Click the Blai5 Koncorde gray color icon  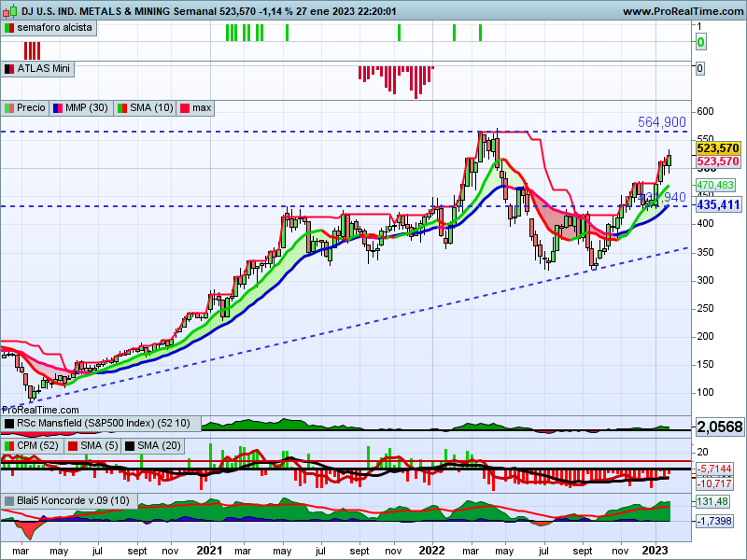point(9,501)
